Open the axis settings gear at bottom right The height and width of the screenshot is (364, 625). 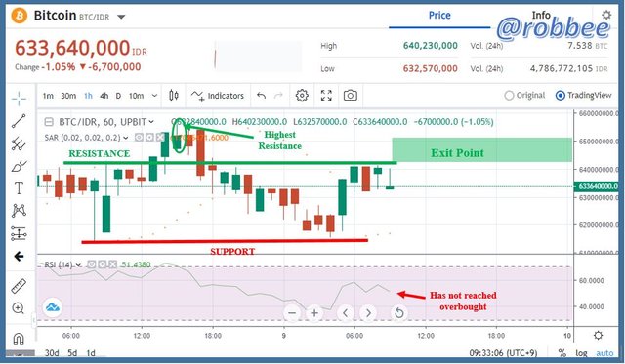tap(598, 336)
